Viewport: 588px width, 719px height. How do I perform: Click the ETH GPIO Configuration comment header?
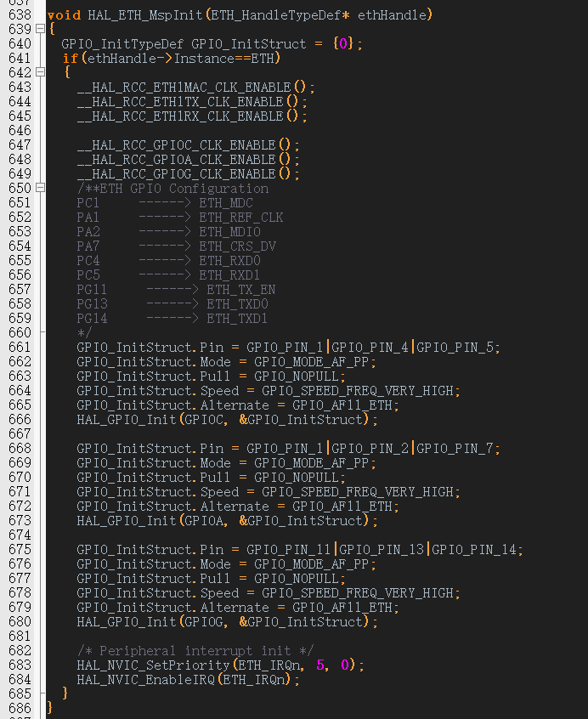(x=172, y=189)
